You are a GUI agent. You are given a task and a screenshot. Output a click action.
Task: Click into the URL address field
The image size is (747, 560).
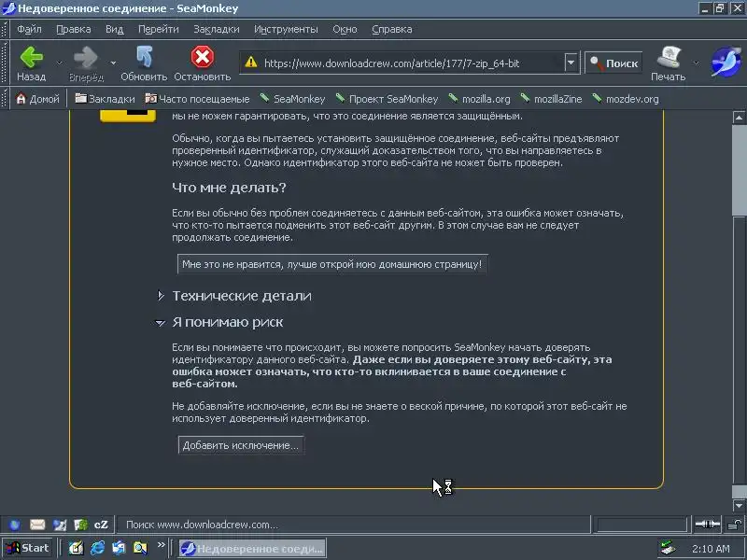pyautogui.click(x=412, y=63)
